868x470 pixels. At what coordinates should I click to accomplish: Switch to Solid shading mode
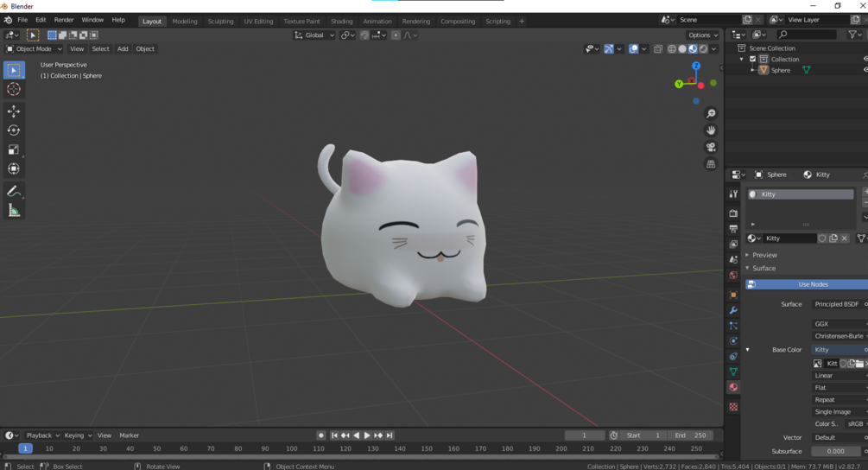(x=682, y=48)
